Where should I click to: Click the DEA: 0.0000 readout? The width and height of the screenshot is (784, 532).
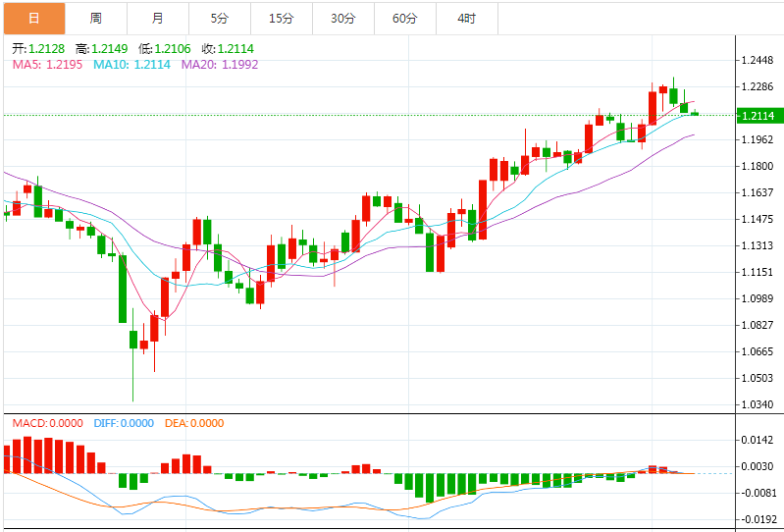click(194, 423)
